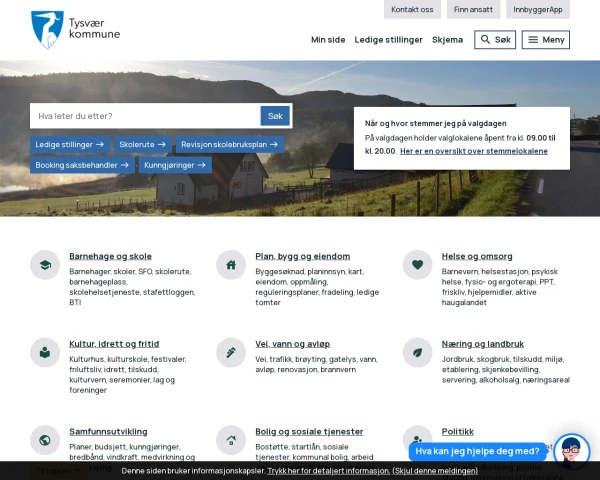
Task: Focus the 'Hva leter du etter?' search field
Action: coord(145,116)
